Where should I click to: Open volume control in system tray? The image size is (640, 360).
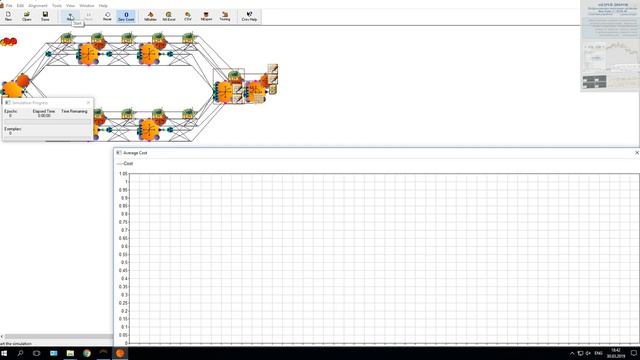(x=588, y=353)
